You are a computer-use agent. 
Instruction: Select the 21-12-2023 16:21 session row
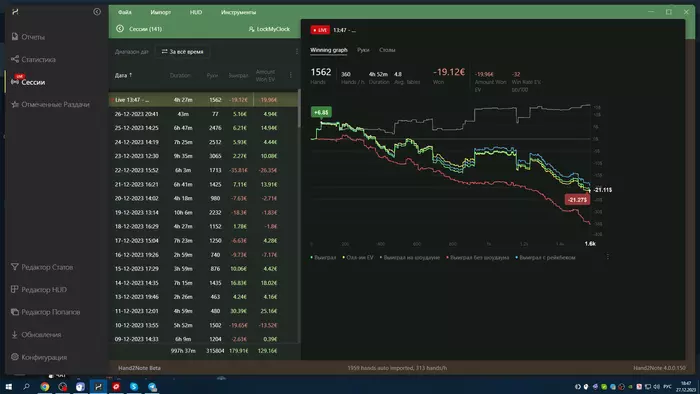203,184
